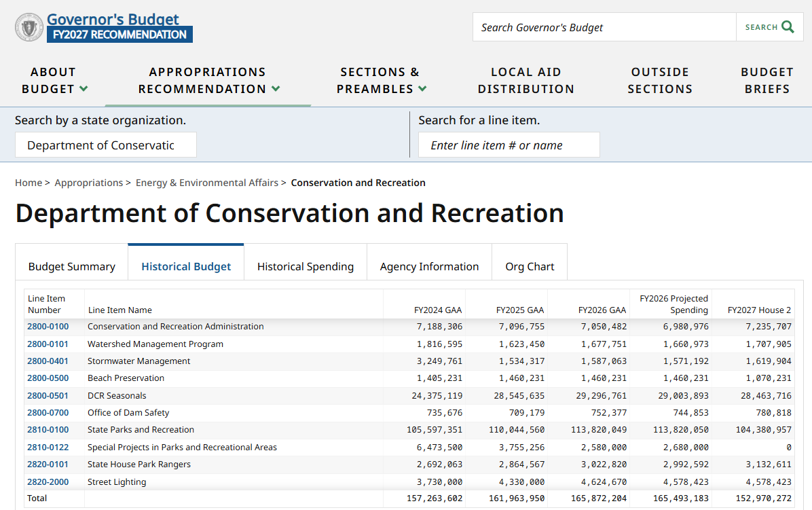
Task: Click the Search Governor's Budget input field
Action: click(604, 26)
